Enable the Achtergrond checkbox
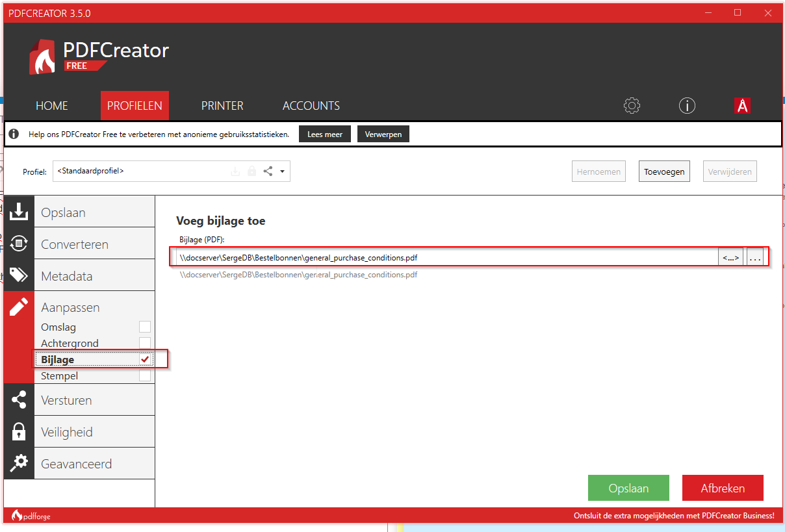Image resolution: width=785 pixels, height=532 pixels. point(145,343)
